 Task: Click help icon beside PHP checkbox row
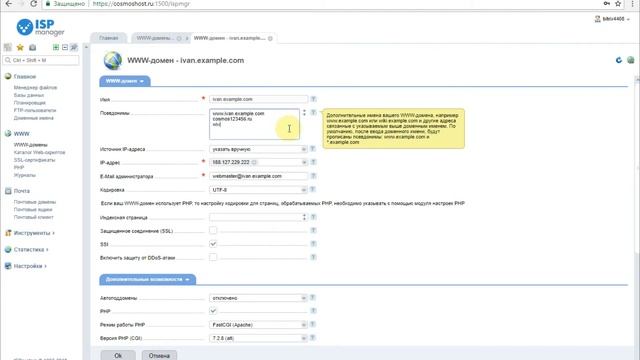point(313,311)
